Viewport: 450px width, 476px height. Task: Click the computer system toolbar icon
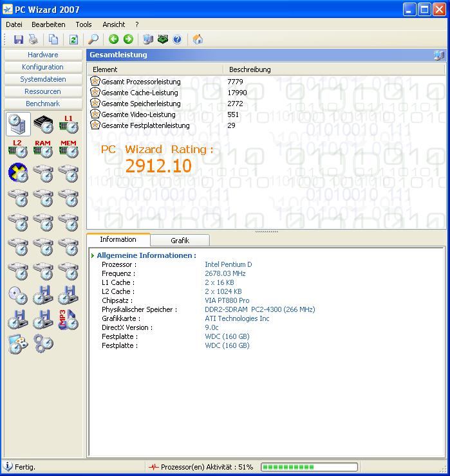[148, 39]
